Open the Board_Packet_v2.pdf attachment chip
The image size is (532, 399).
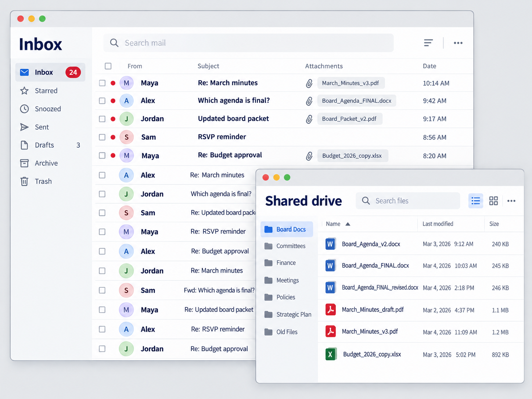tap(350, 119)
